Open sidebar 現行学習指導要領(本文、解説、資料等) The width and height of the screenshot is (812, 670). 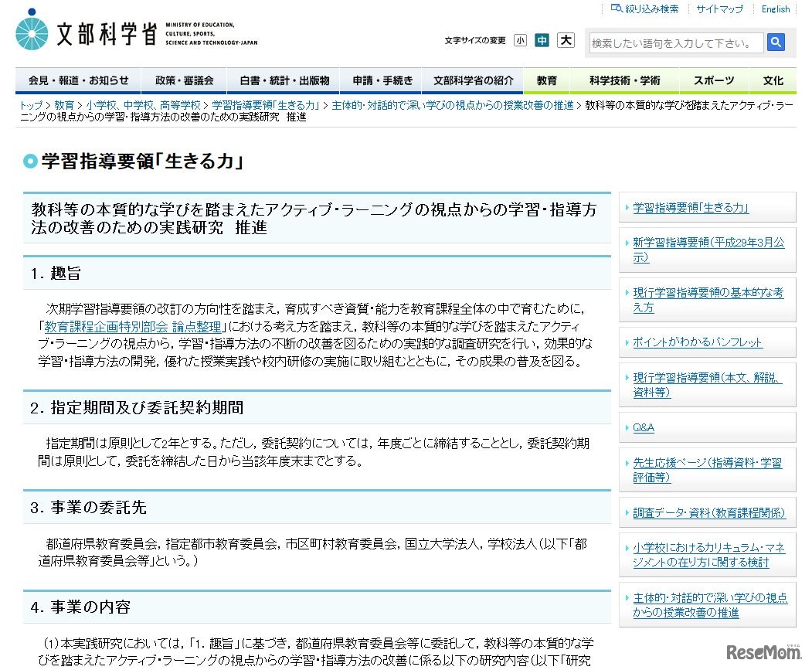(x=708, y=385)
